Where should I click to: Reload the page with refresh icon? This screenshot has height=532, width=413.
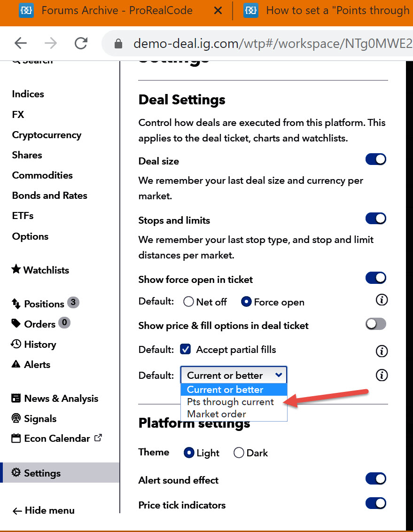[x=81, y=43]
